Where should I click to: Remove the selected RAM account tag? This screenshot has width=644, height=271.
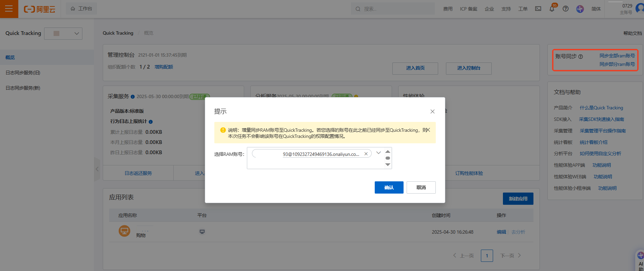366,154
